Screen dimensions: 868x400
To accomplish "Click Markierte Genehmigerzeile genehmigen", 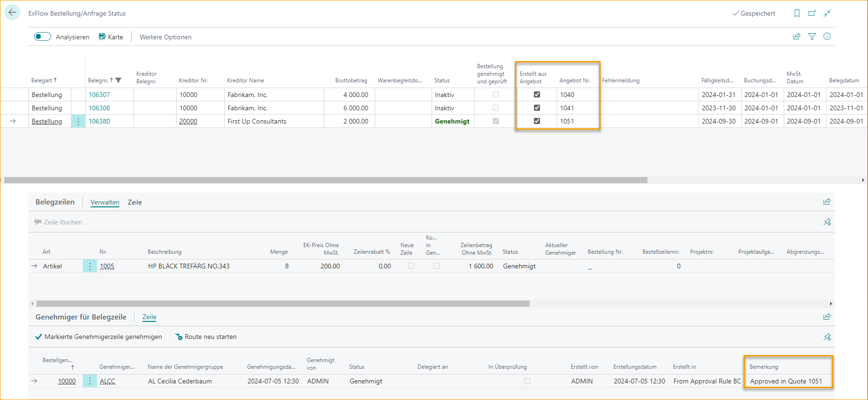I will click(x=98, y=337).
